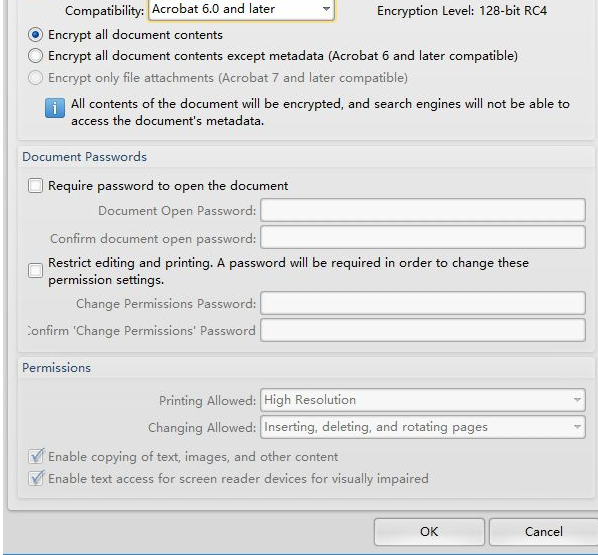Choose Encrypt all contents except metadata

click(35, 56)
